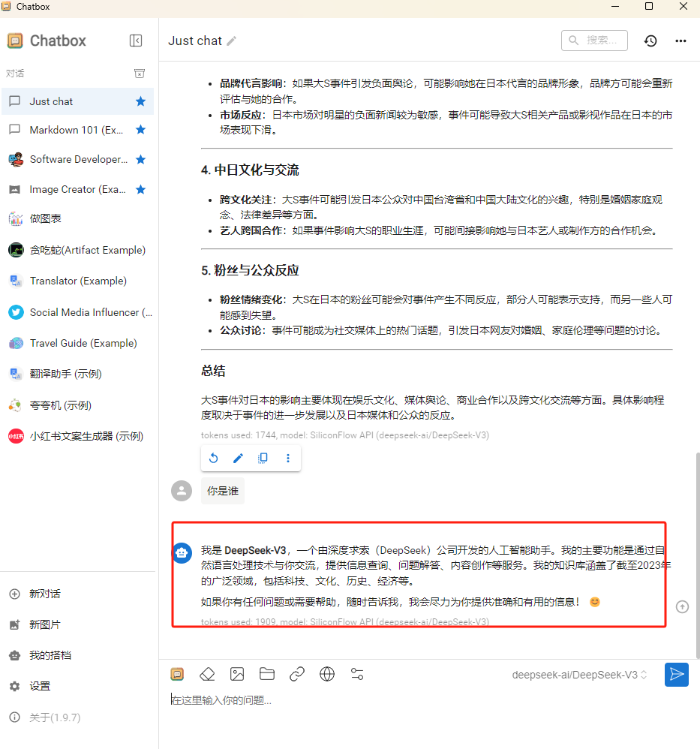Open 贪吃蛇(Artifact Example) conversation
Viewport: 700px width, 749px height.
[77, 250]
